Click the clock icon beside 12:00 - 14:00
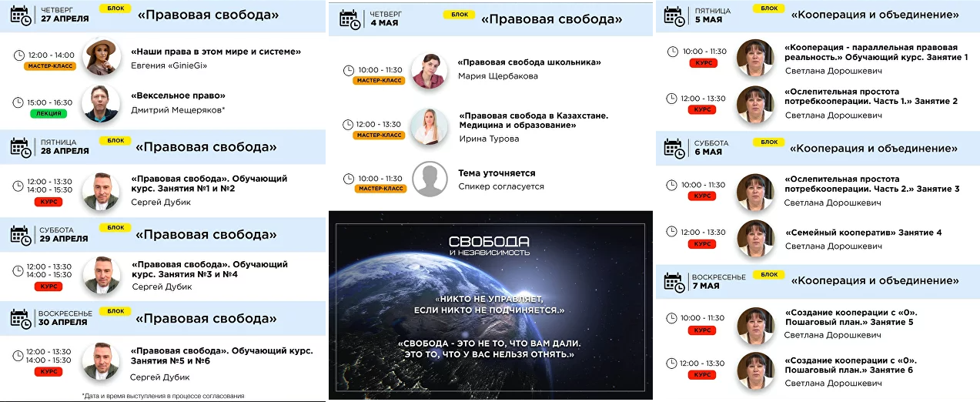The image size is (980, 402). click(21, 55)
